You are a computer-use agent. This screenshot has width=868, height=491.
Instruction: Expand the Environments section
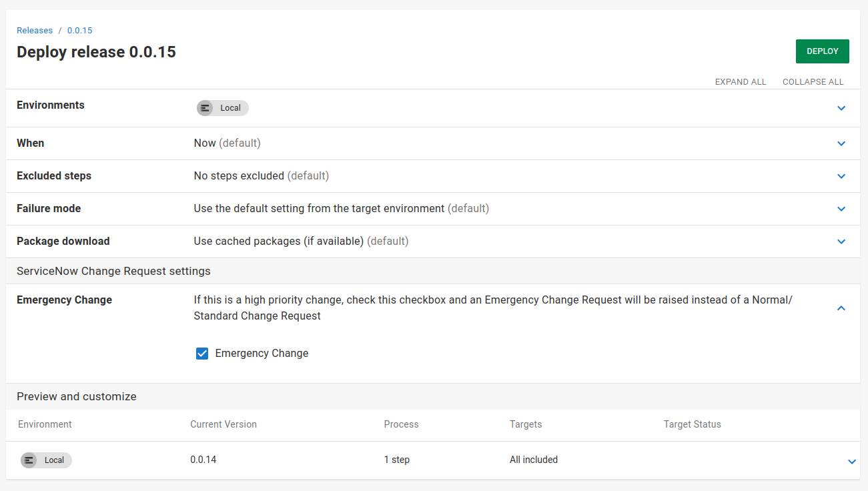(841, 108)
